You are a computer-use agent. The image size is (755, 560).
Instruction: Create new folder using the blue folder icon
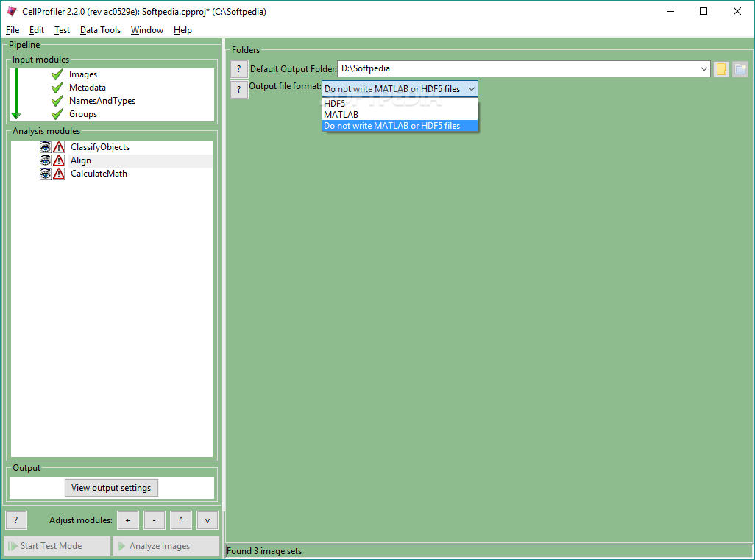[x=740, y=69]
